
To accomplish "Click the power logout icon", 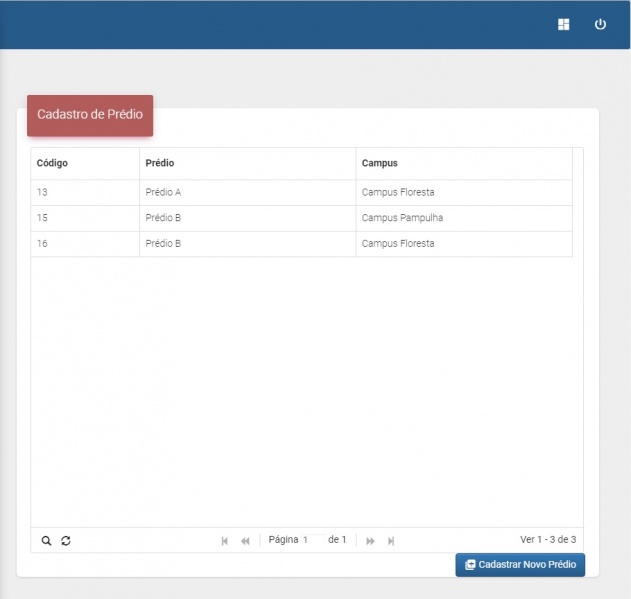I will coord(600,25).
